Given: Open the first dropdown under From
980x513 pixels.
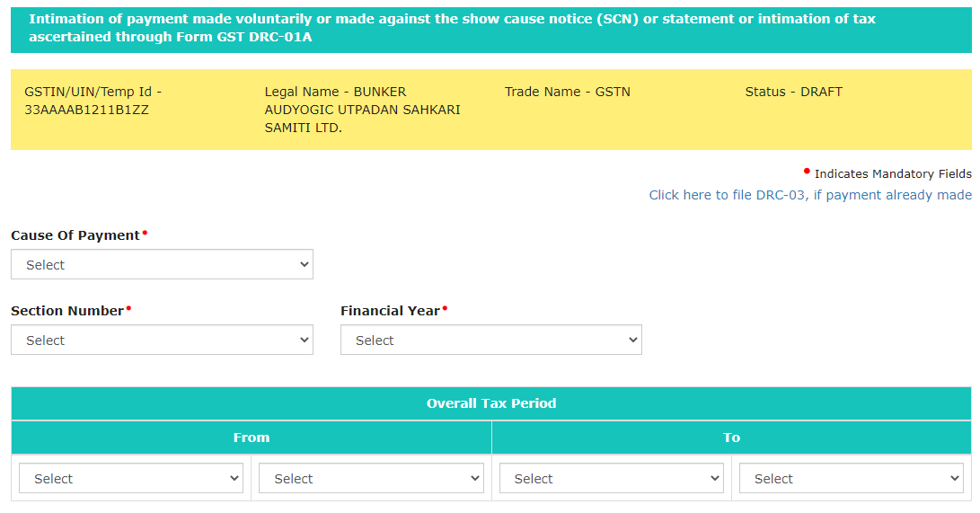Looking at the screenshot, I should tap(131, 479).
